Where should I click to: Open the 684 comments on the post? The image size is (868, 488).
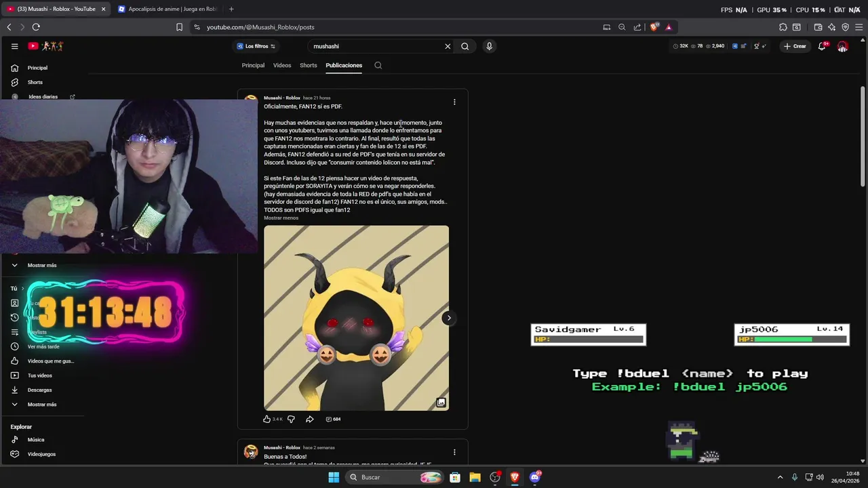333,419
